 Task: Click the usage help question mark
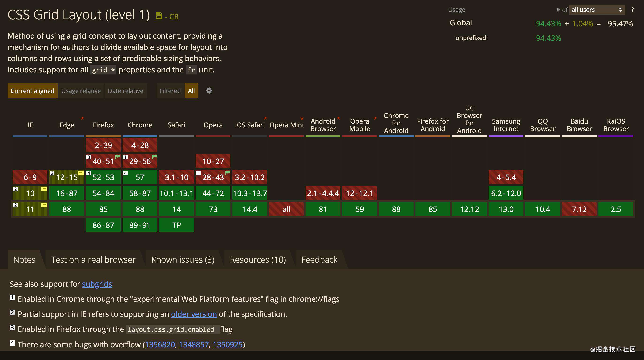point(632,9)
